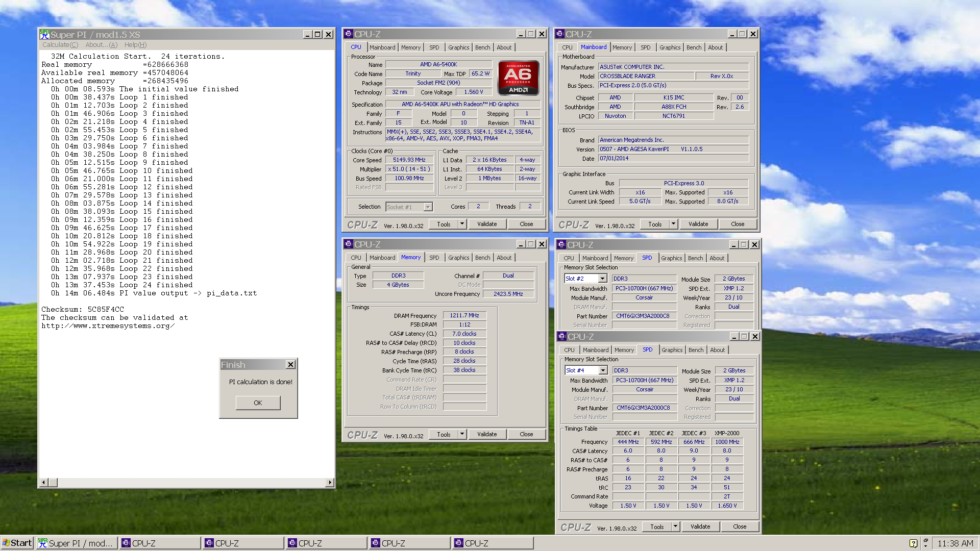
Task: Click Tools button in CPU window
Action: pyautogui.click(x=444, y=224)
